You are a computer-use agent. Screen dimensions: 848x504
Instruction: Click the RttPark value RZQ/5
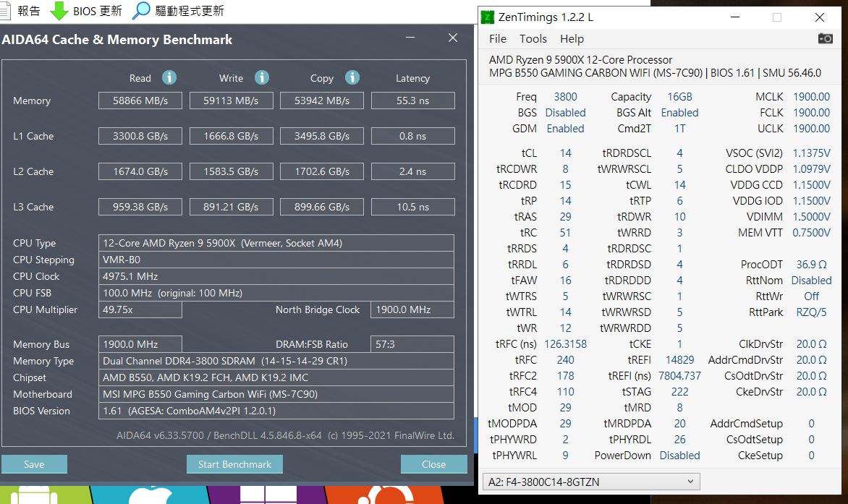(x=811, y=312)
